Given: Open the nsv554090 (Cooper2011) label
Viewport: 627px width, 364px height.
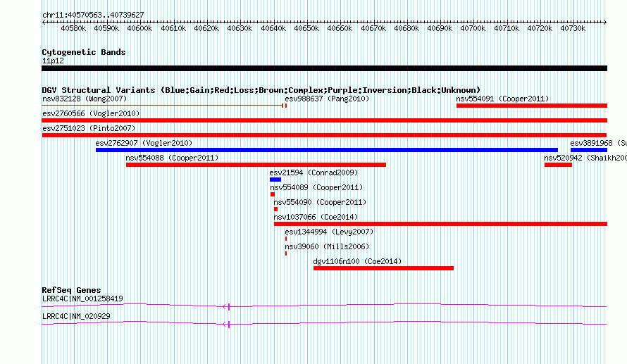Looking at the screenshot, I should click(320, 202).
